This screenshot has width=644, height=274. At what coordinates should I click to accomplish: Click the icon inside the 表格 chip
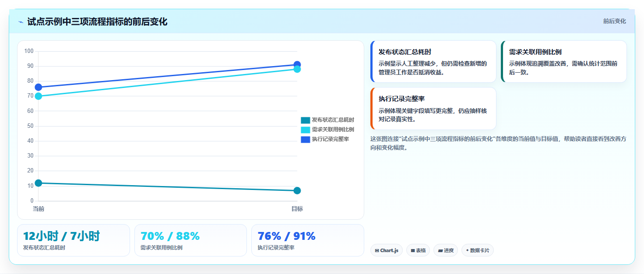click(413, 251)
